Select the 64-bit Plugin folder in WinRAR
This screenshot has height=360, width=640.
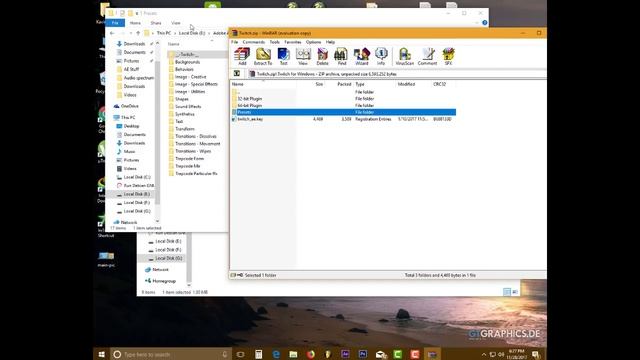[249, 106]
